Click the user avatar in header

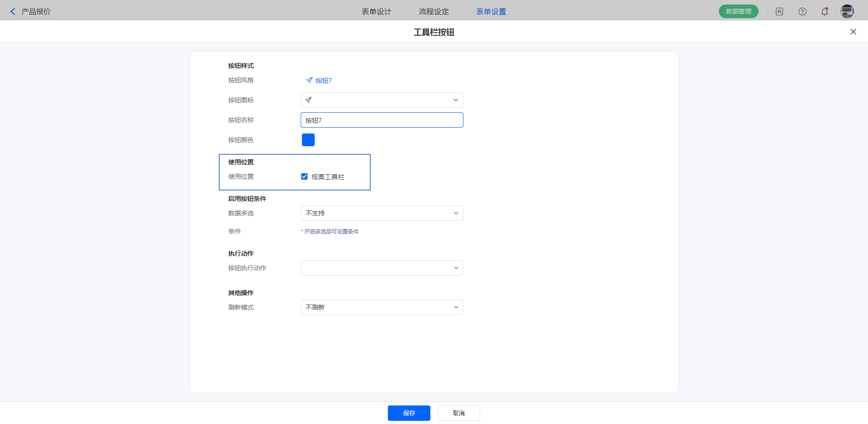click(847, 12)
